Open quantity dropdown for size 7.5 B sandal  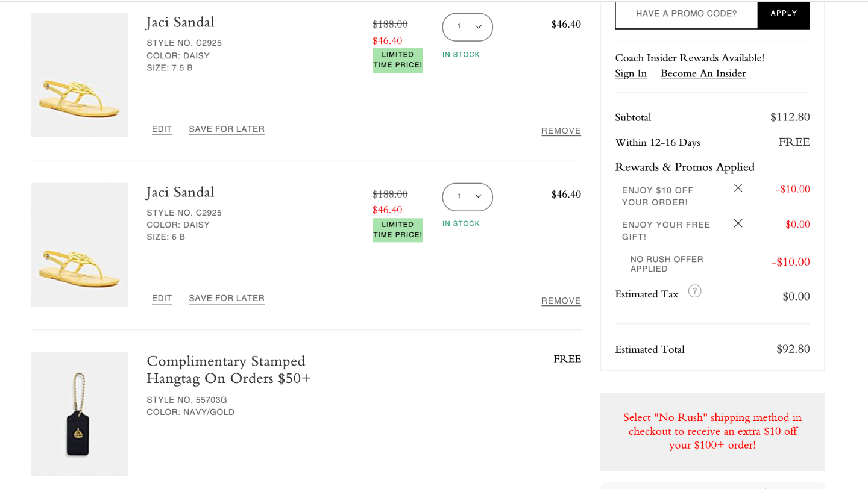pyautogui.click(x=468, y=27)
